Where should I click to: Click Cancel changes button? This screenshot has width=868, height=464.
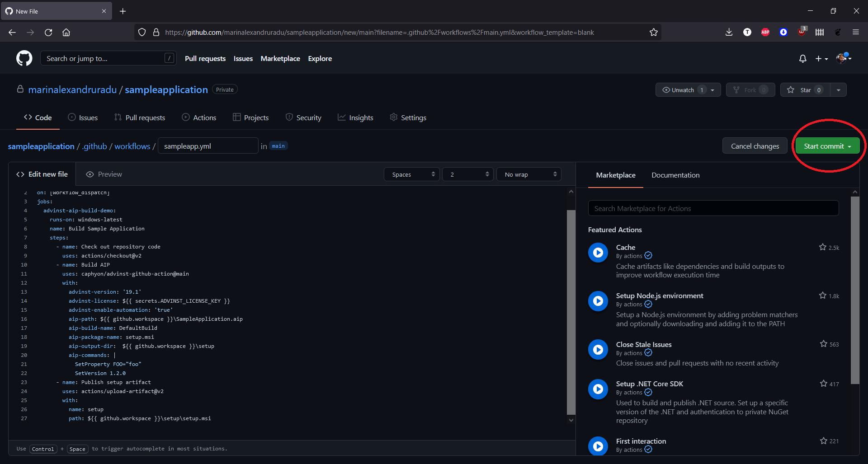click(x=755, y=146)
